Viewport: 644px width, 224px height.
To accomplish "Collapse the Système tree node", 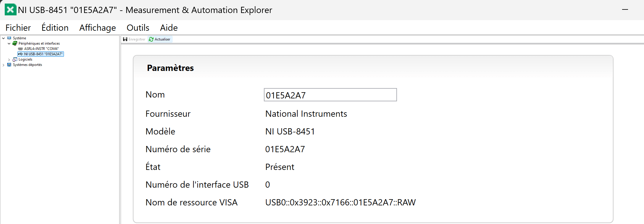I will click(x=4, y=38).
